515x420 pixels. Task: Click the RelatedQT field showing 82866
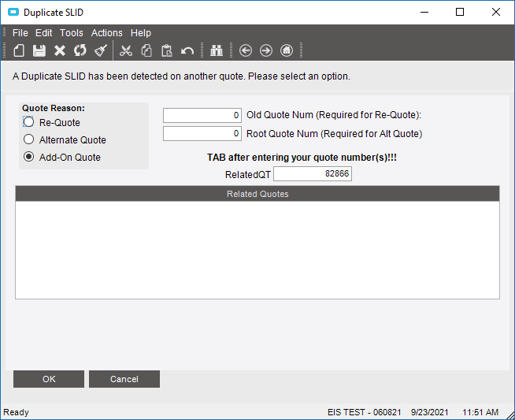click(313, 173)
